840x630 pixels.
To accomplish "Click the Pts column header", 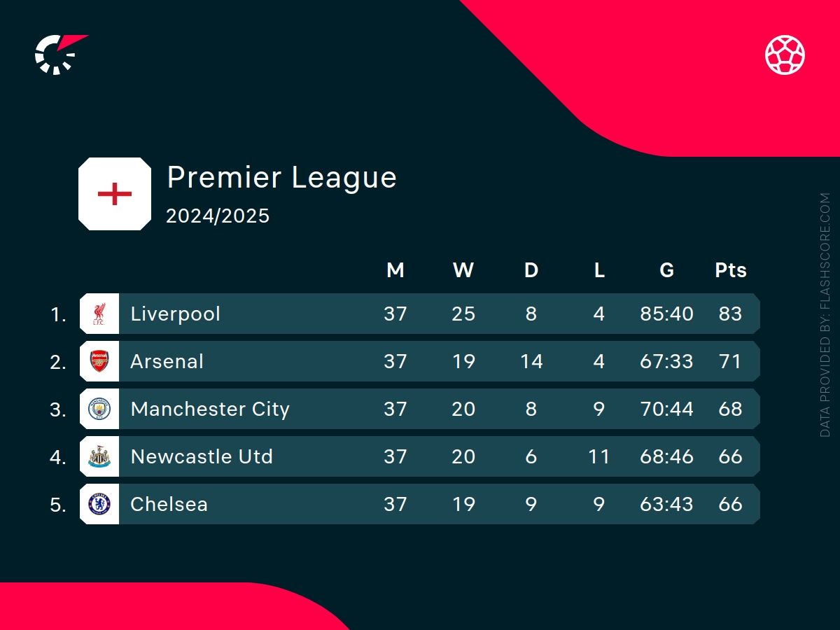I will (730, 270).
